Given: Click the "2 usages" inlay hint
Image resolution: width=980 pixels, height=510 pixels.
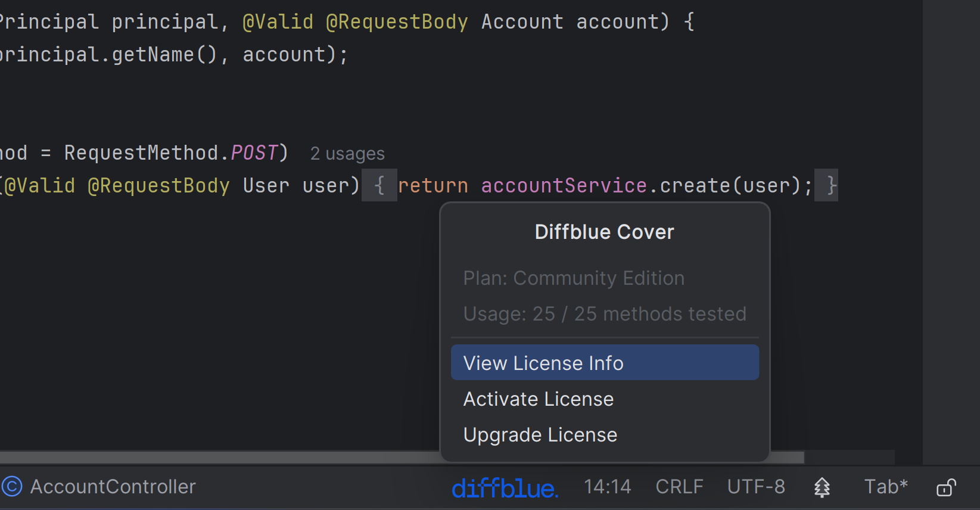Looking at the screenshot, I should tap(347, 154).
